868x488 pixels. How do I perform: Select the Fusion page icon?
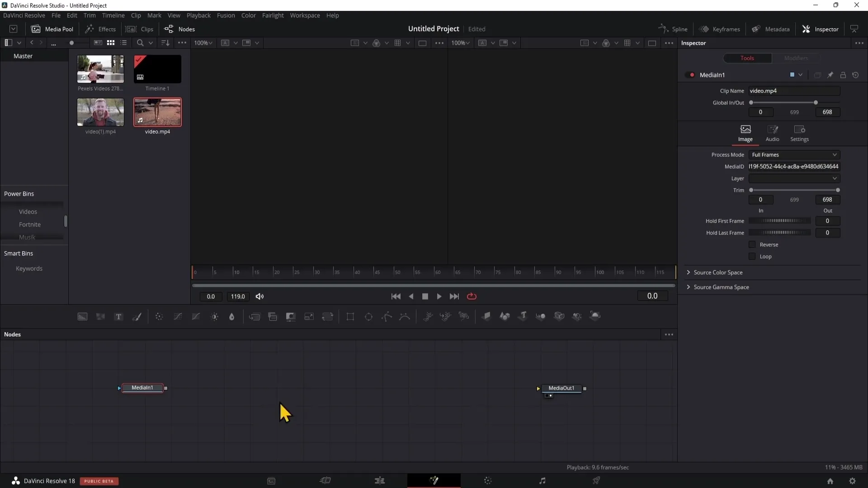coord(434,481)
